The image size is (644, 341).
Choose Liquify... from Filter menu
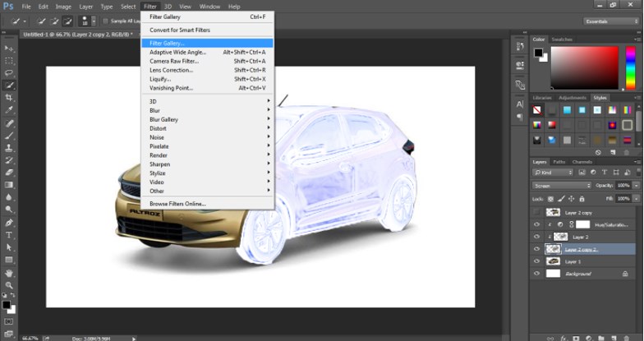click(208, 79)
